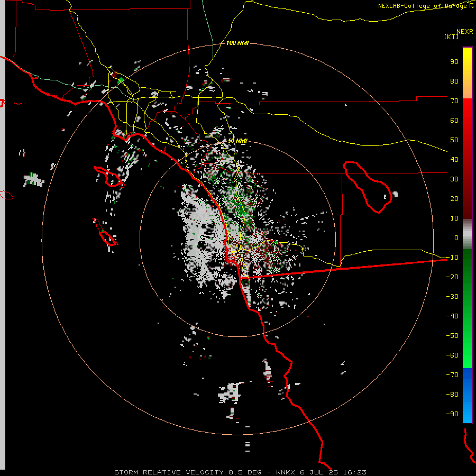
Task: Click the 60 value on the velocity scale
Action: tap(454, 120)
